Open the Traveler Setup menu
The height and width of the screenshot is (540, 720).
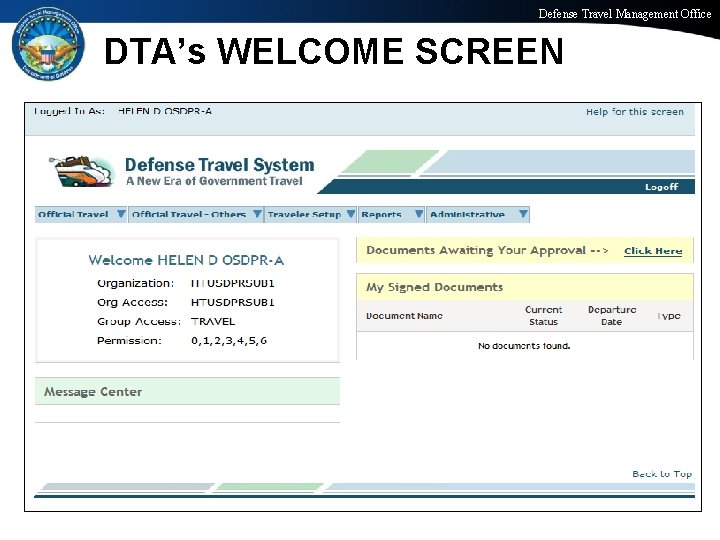pyautogui.click(x=311, y=214)
